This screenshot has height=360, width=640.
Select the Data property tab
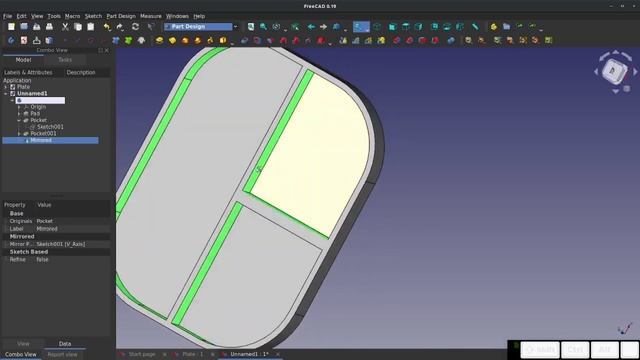[65, 344]
